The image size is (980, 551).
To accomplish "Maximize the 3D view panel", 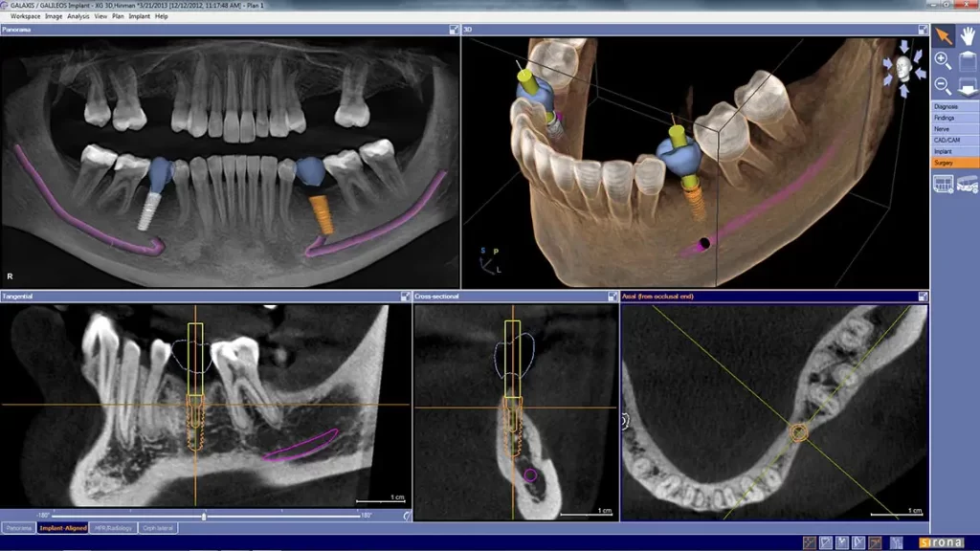I will click(x=923, y=30).
